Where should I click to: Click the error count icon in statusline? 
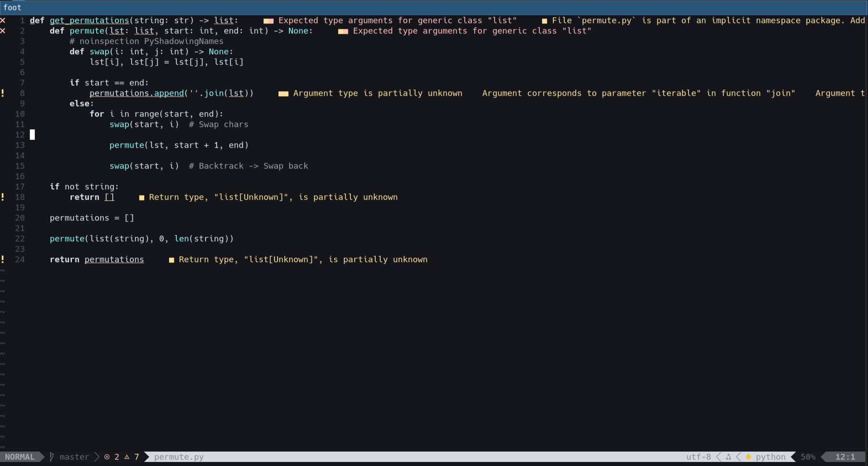point(107,457)
